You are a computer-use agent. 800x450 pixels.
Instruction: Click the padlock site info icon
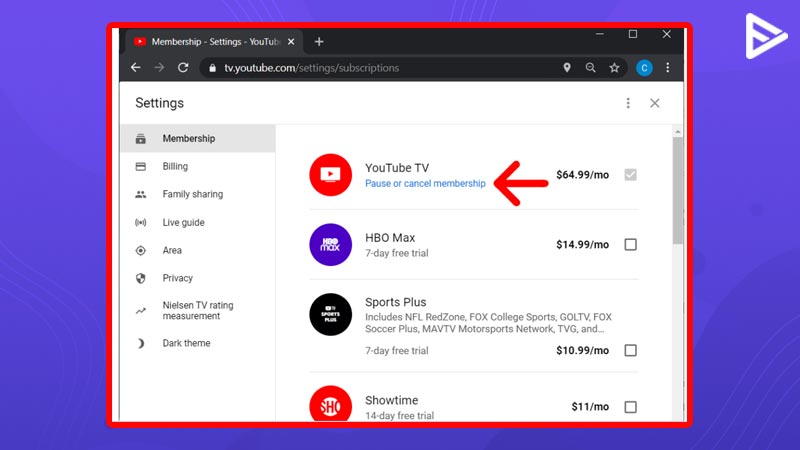[x=212, y=68]
